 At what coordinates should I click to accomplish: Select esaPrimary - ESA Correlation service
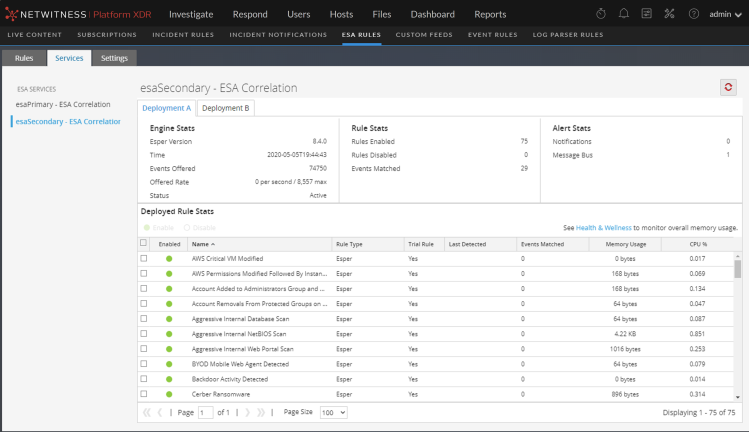tap(63, 104)
